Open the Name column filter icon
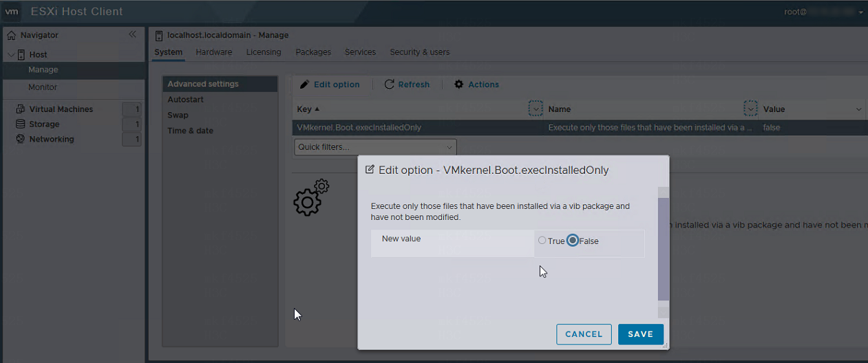The image size is (868, 363). [751, 109]
